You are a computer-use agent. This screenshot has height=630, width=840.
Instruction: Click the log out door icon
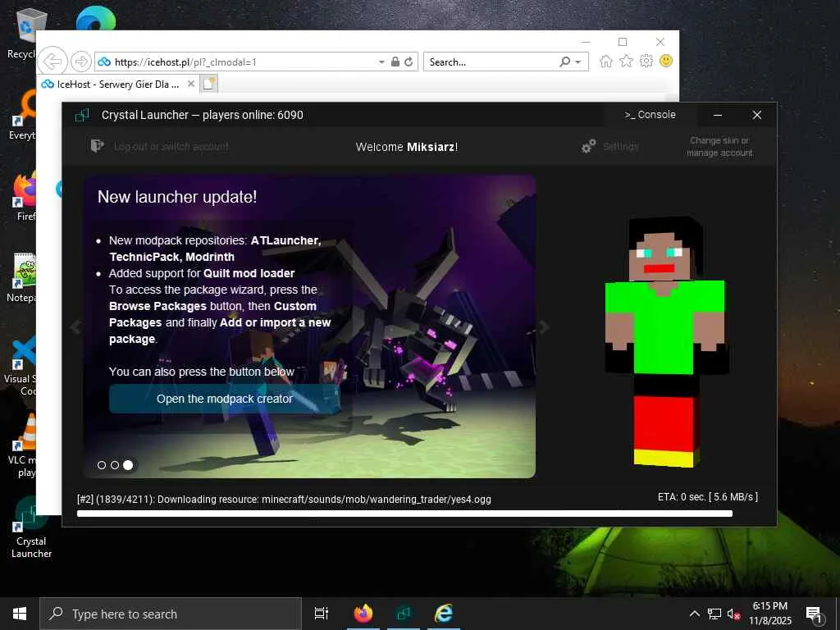tap(97, 146)
